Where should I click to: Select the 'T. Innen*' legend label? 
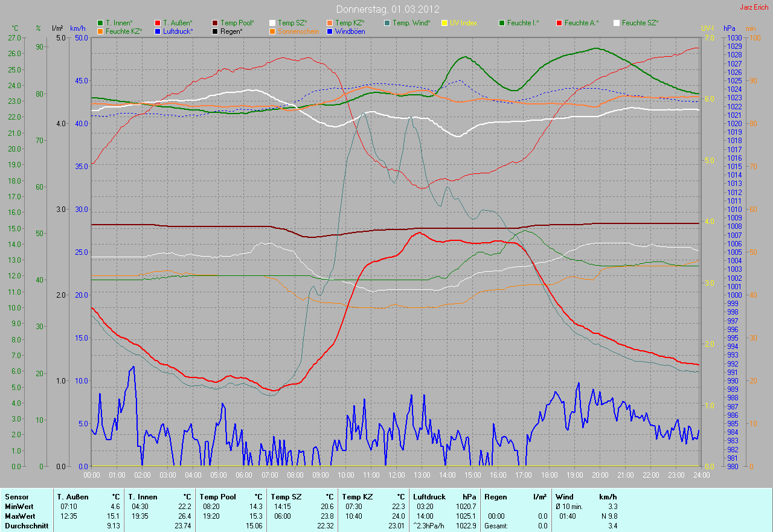click(119, 23)
